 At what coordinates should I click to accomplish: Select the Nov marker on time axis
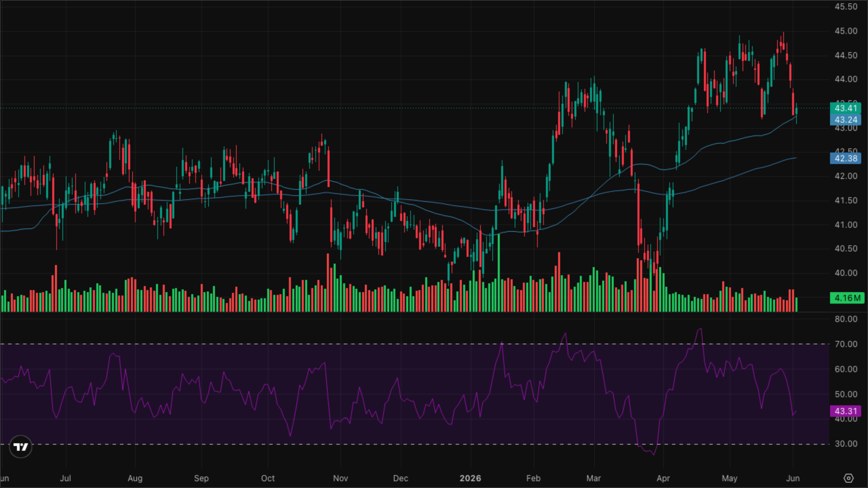tap(340, 478)
